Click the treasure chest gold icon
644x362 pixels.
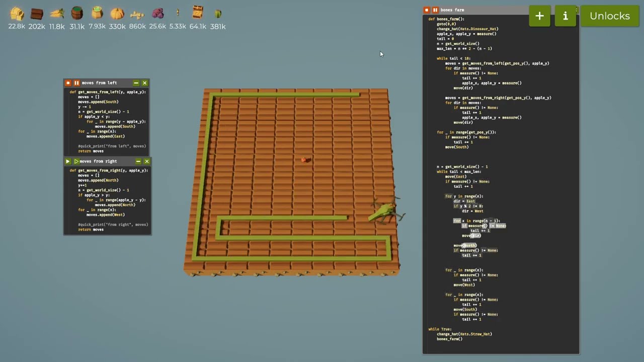(198, 13)
